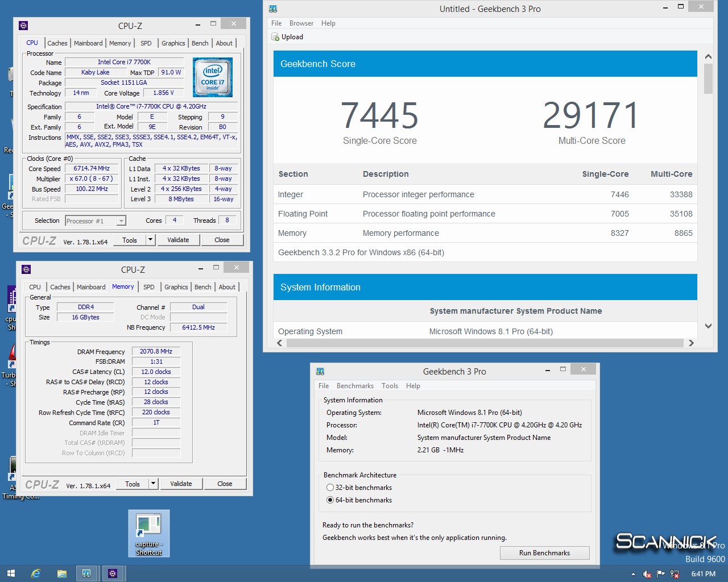Click the vertical scrollbar thumb in Geekbench results
This screenshot has width=728, height=582.
(708, 78)
